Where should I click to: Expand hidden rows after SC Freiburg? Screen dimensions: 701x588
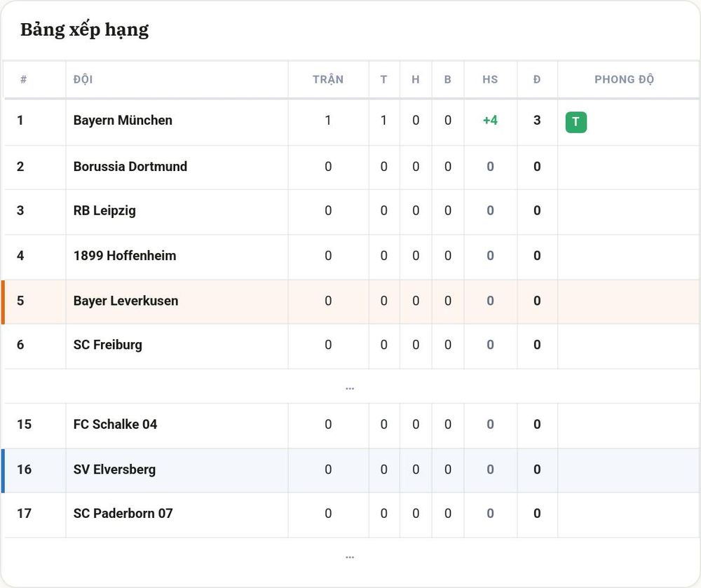click(x=350, y=388)
